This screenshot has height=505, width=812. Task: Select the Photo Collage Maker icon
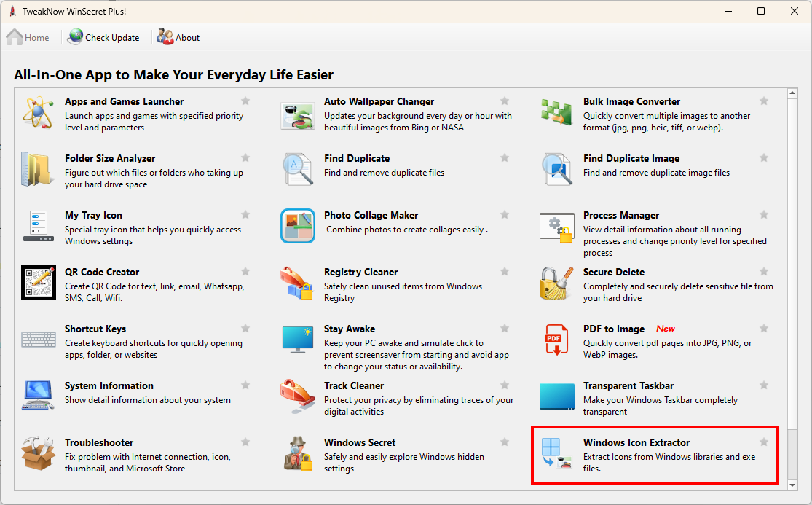click(x=297, y=226)
